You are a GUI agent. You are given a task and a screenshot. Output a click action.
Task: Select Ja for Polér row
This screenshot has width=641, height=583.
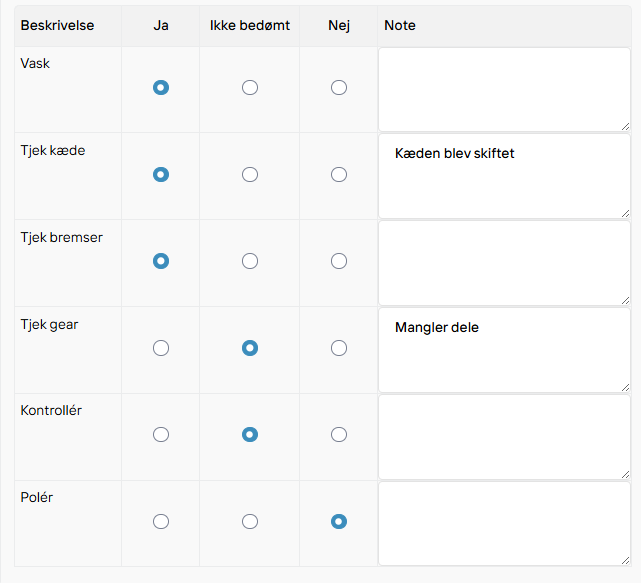(x=161, y=522)
